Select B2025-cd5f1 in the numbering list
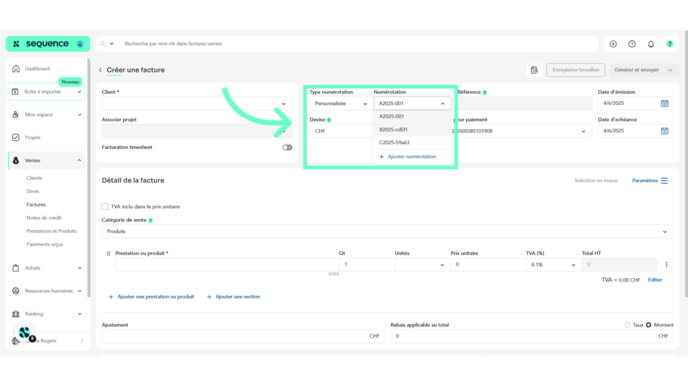Screen dimensions: 688x387 click(x=412, y=130)
